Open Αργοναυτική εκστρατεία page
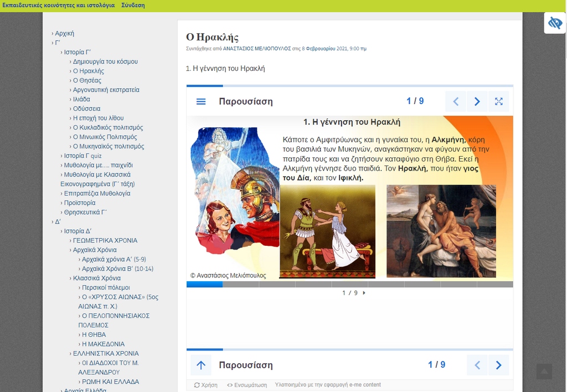Image resolution: width=567 pixels, height=392 pixels. tap(106, 90)
